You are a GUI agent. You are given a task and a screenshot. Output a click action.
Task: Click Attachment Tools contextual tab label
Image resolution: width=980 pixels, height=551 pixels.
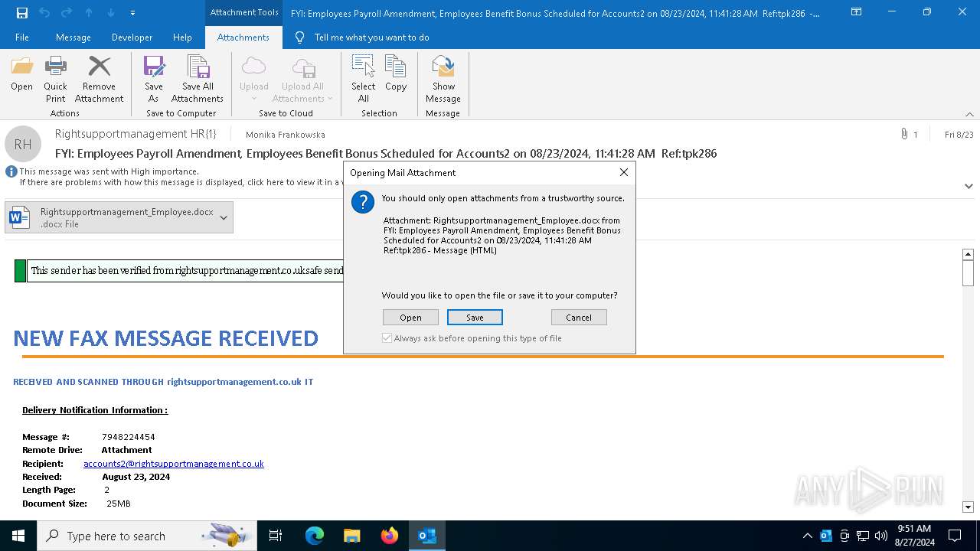244,12
